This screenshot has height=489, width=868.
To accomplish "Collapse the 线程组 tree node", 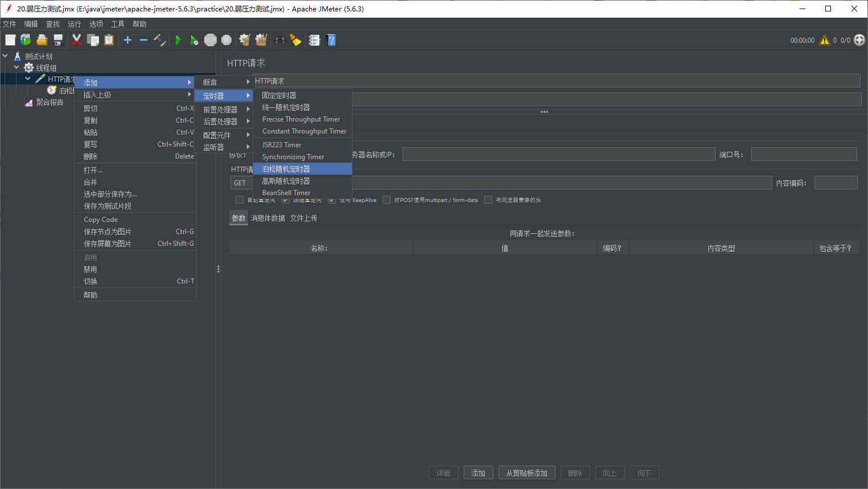I will pos(17,67).
